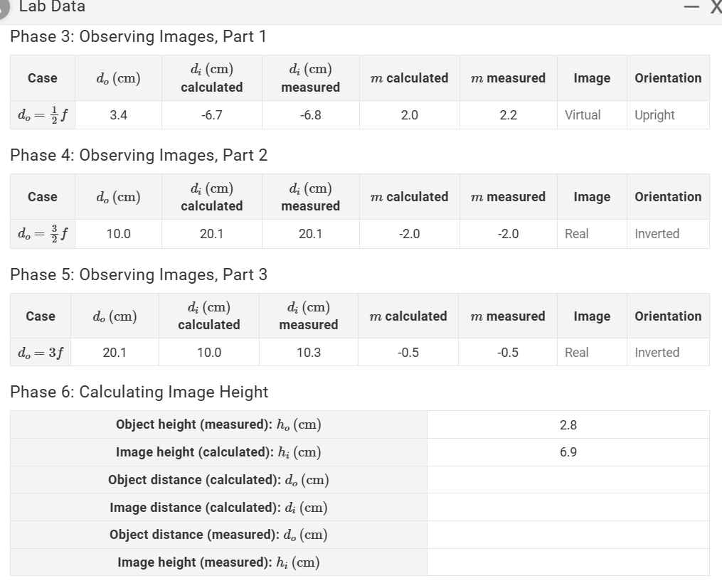
Task: Click the measured value -6.8 in Phase 3
Action: pos(310,114)
